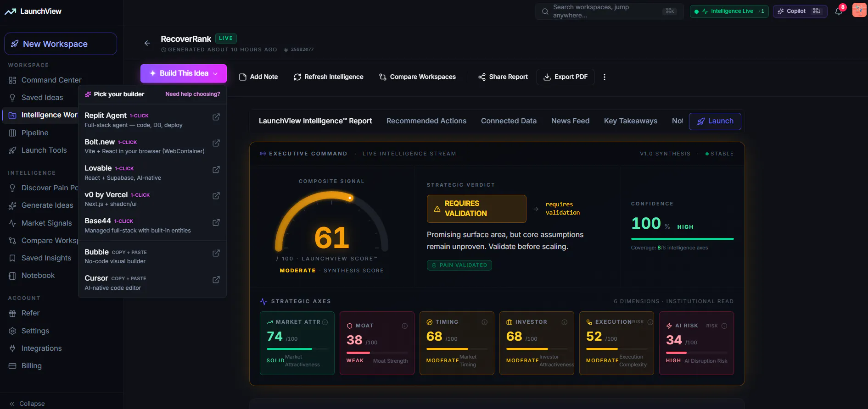Click the Integrations plug icon
Screen dimensions: 868x409
click(12, 348)
